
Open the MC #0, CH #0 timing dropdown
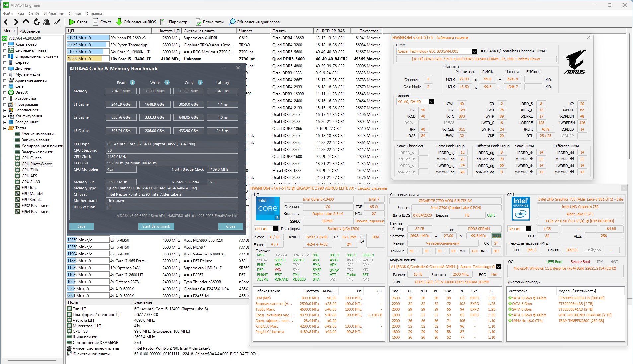[432, 102]
